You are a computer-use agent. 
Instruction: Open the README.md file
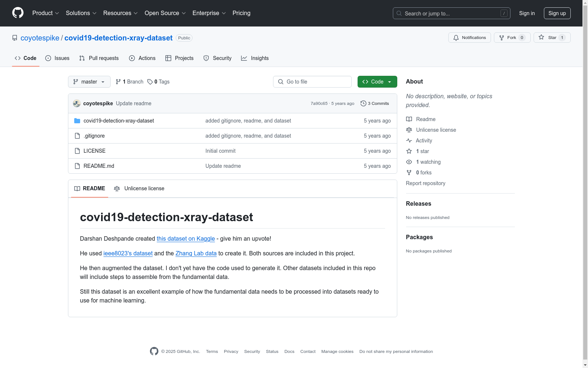click(x=99, y=166)
